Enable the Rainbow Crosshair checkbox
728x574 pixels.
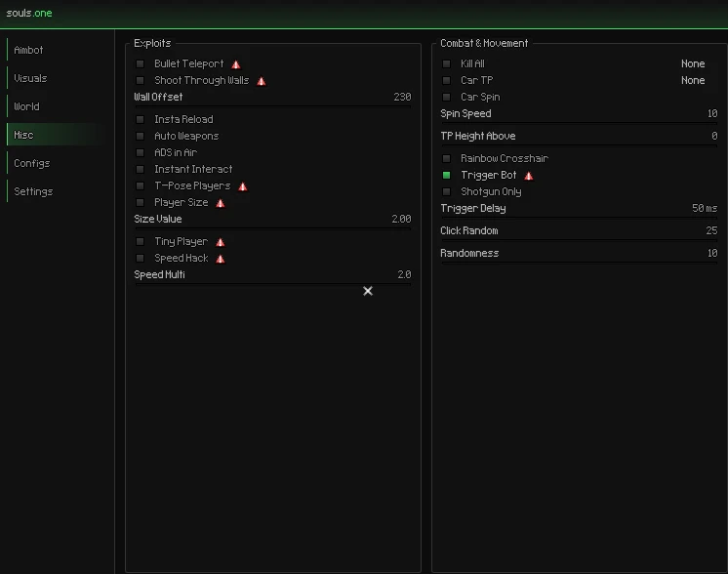446,159
